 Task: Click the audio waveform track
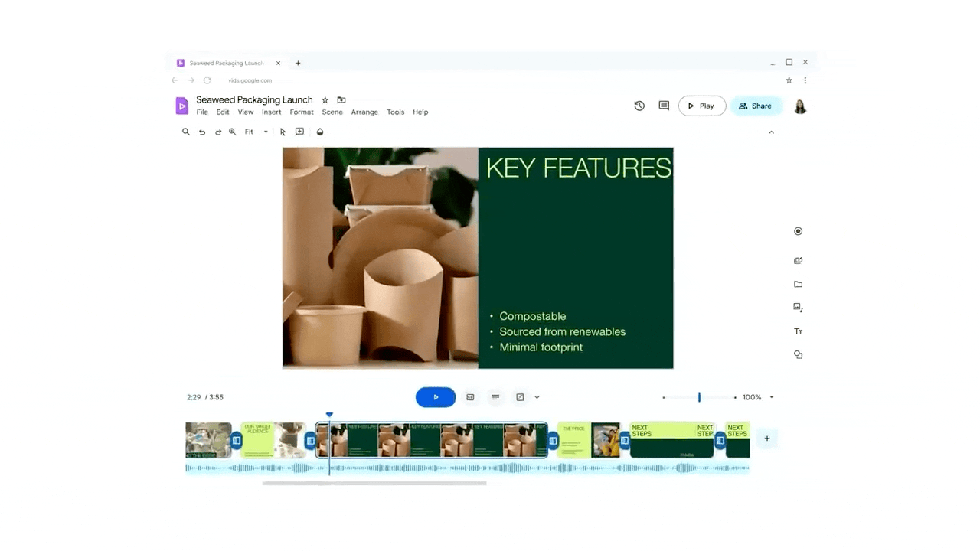(467, 468)
